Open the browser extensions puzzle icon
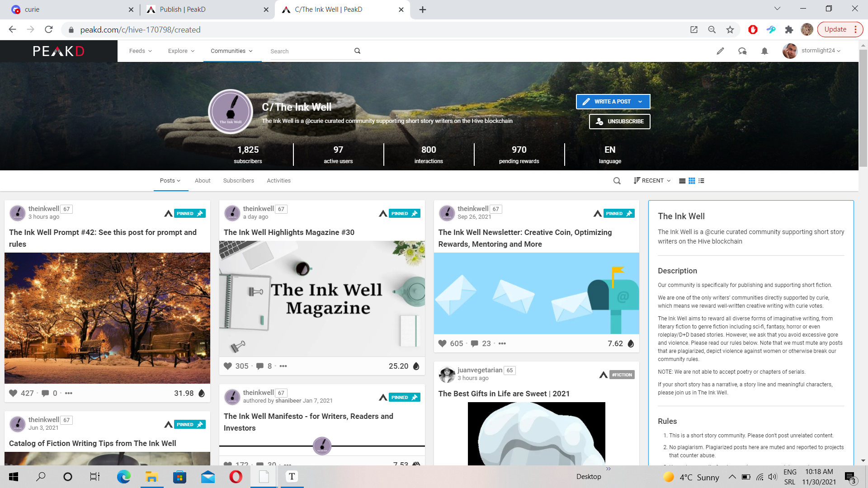Image resolution: width=868 pixels, height=488 pixels. coord(789,30)
